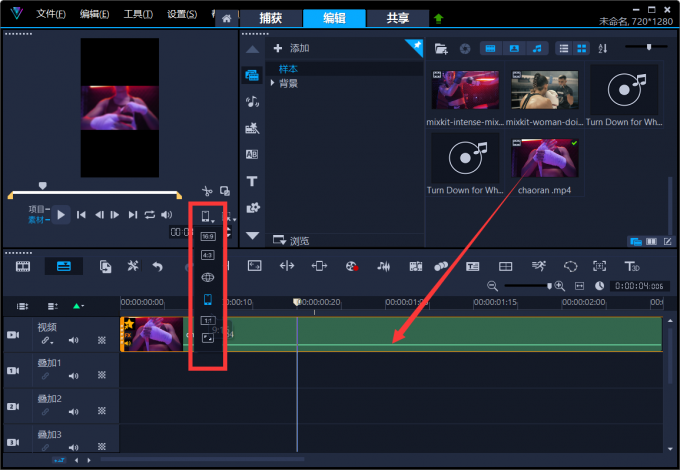The width and height of the screenshot is (680, 470).
Task: Open the sound mixer icon
Action: tap(383, 266)
